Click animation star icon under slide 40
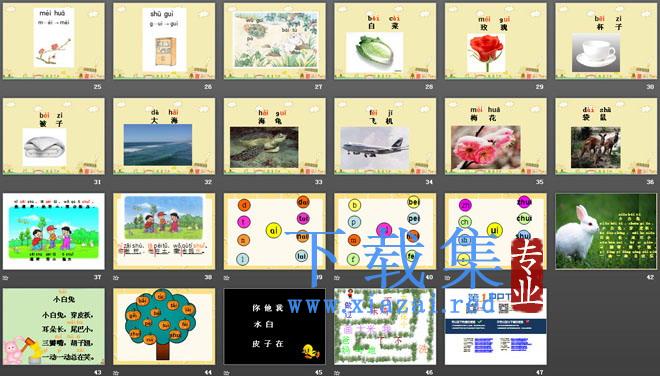 (x=337, y=277)
